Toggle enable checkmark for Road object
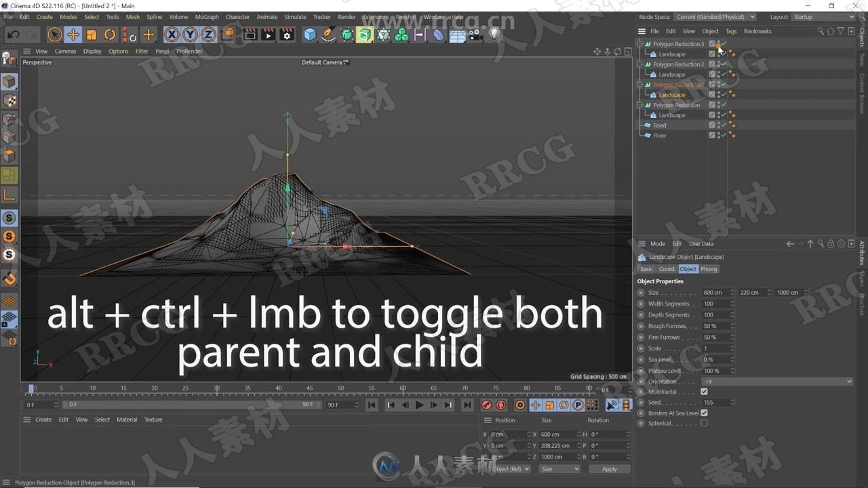868x488 pixels. (724, 125)
